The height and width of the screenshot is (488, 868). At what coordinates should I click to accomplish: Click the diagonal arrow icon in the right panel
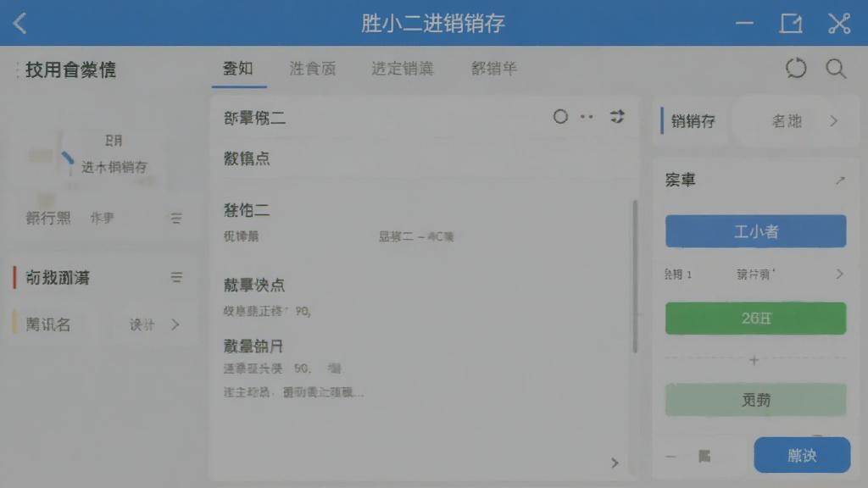[840, 180]
